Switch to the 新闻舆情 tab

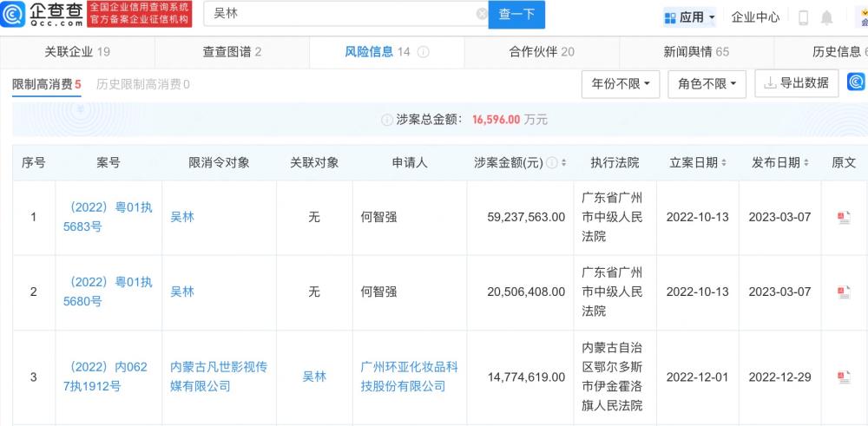696,52
